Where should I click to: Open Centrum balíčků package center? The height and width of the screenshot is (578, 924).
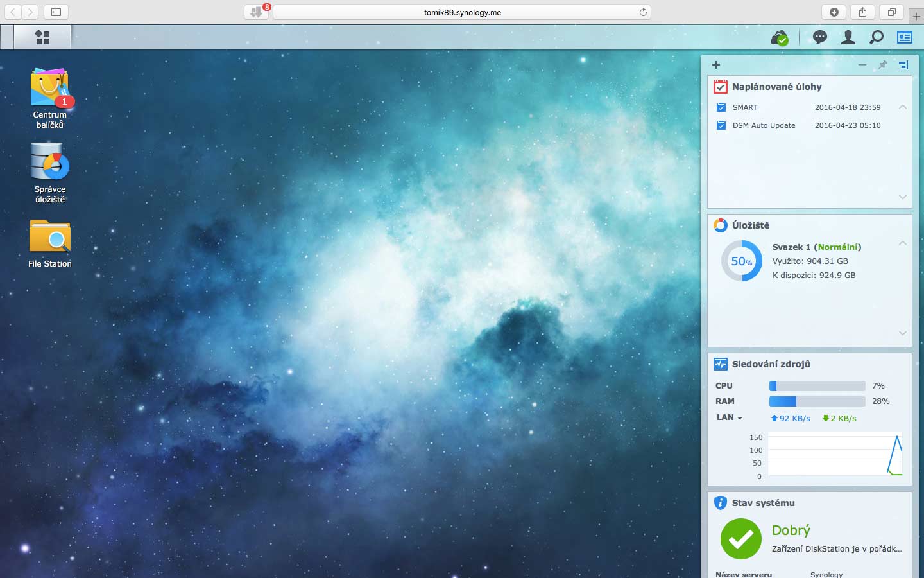pos(49,91)
